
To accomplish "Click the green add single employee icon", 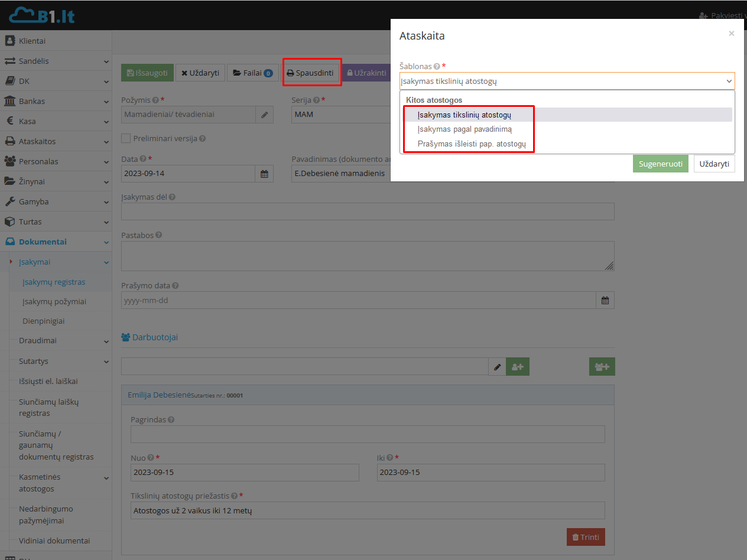I will point(517,367).
